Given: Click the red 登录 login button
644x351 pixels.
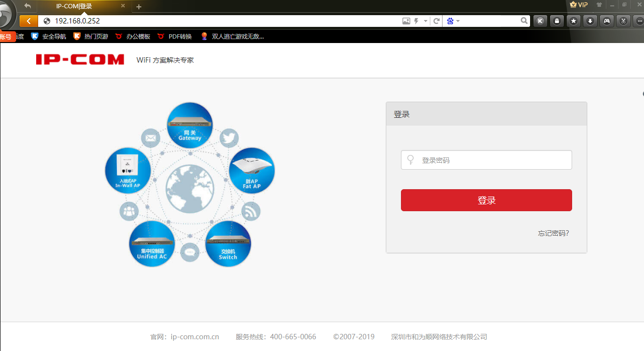Looking at the screenshot, I should point(487,200).
